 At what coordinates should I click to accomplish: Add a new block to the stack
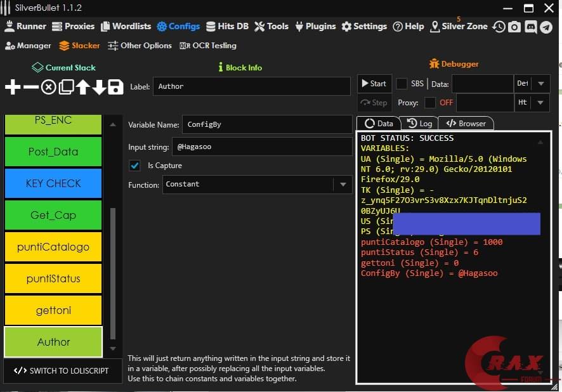(x=13, y=88)
